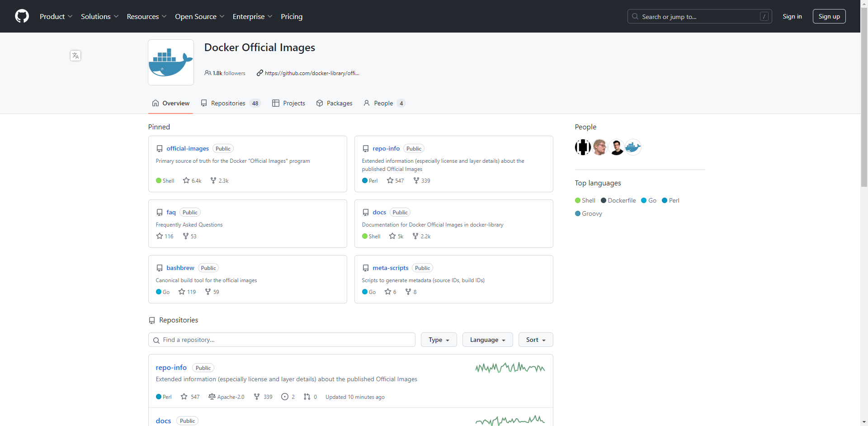Expand the Open Source menu
This screenshot has height=426, width=868.
pos(200,16)
